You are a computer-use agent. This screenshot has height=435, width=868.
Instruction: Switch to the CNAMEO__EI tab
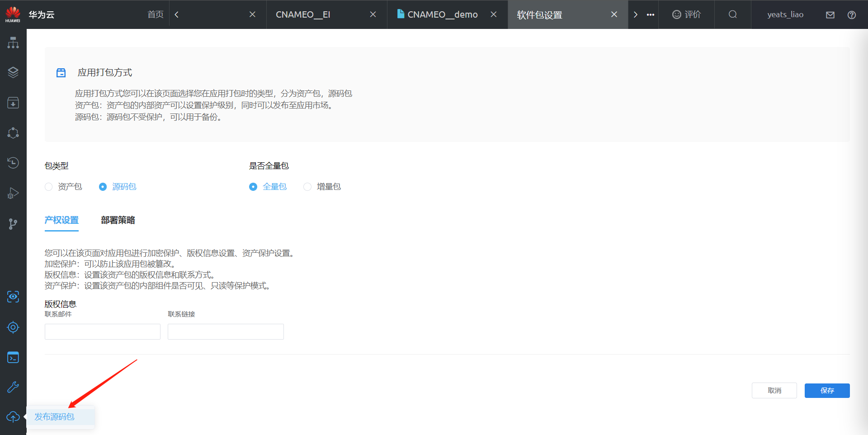point(303,14)
